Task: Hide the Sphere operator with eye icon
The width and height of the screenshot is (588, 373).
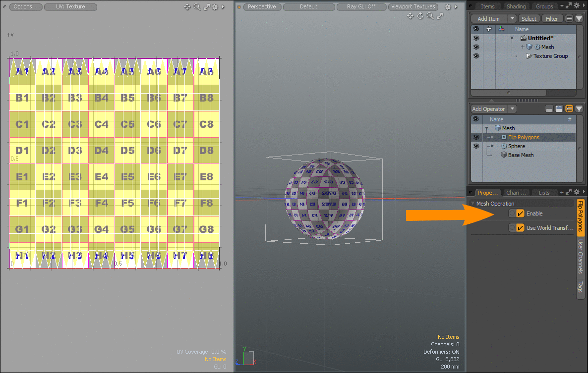Action: coord(476,146)
